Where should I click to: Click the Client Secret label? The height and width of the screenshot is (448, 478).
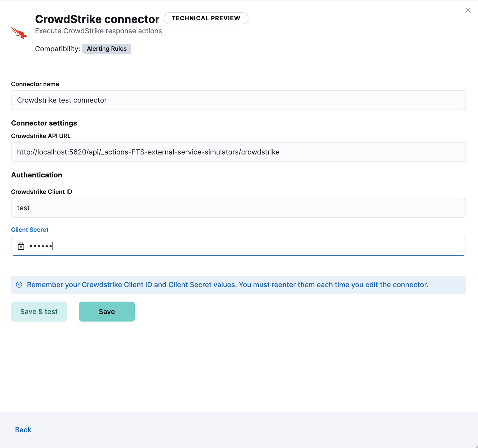pos(30,229)
